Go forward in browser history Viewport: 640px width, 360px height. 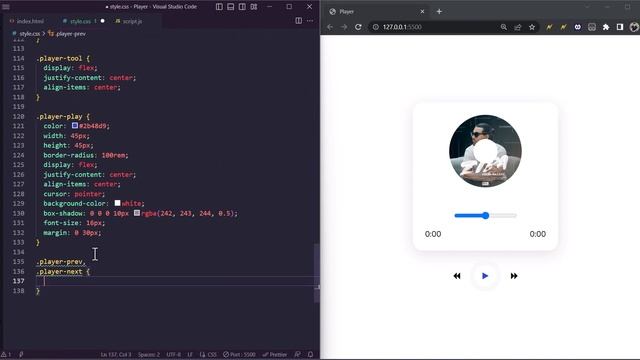[344, 27]
